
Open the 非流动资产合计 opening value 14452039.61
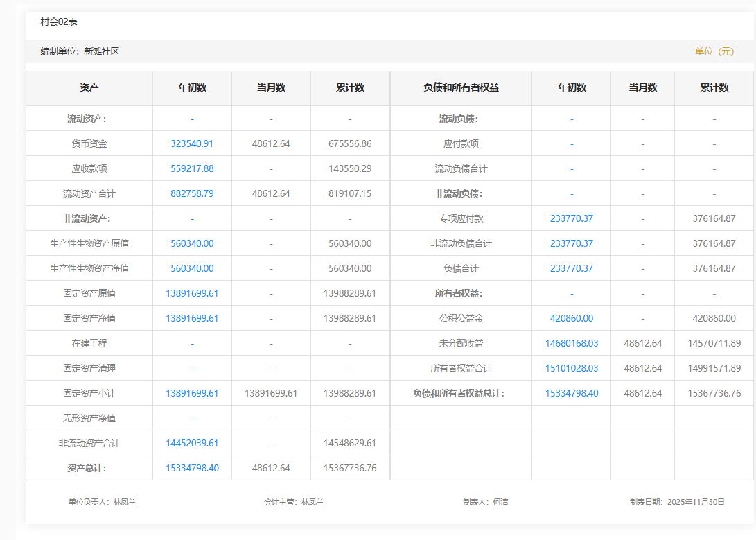192,443
